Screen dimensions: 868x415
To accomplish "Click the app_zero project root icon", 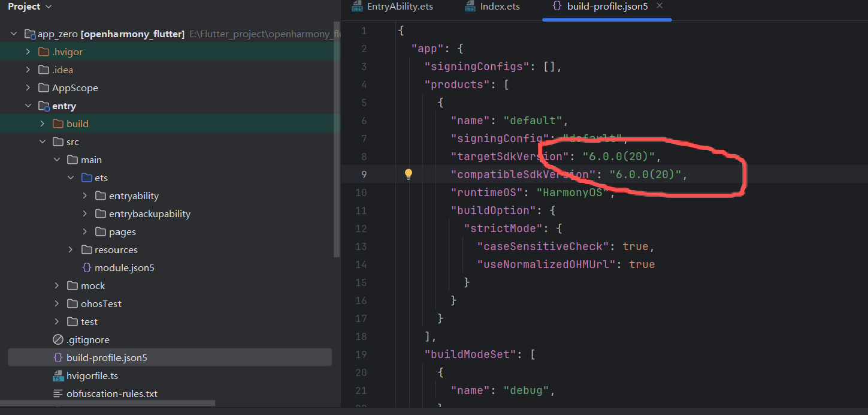I will point(30,34).
